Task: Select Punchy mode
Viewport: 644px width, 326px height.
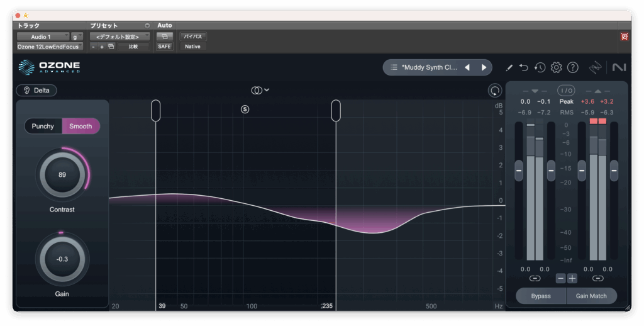Action: point(43,126)
